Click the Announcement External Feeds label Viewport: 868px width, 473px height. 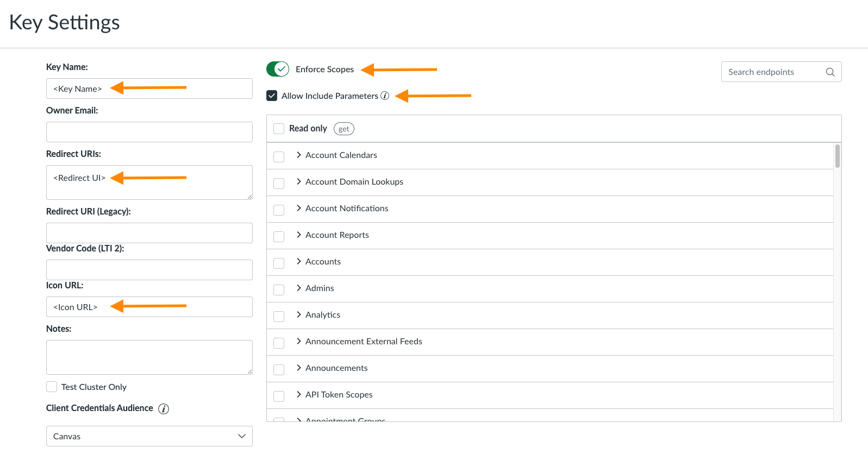coord(364,341)
